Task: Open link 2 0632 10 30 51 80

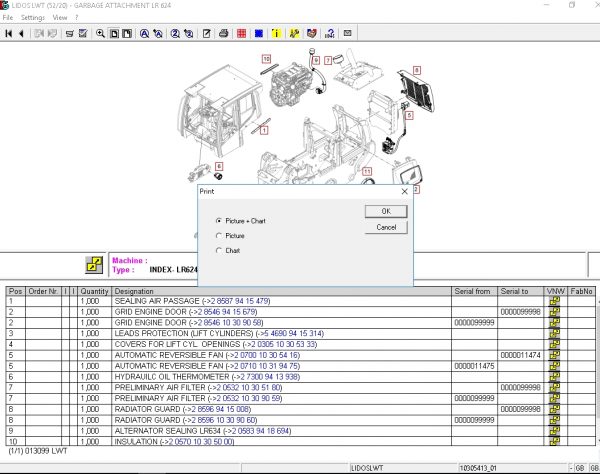Action: coord(249,388)
